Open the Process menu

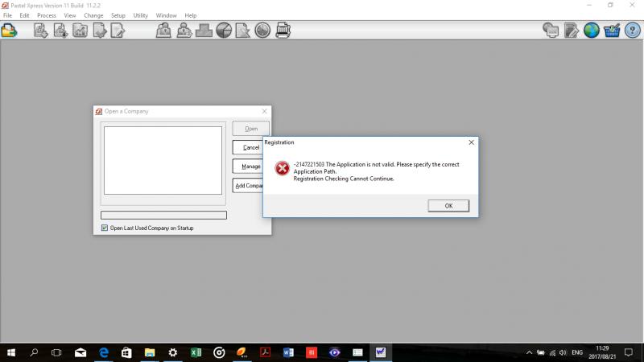[46, 15]
